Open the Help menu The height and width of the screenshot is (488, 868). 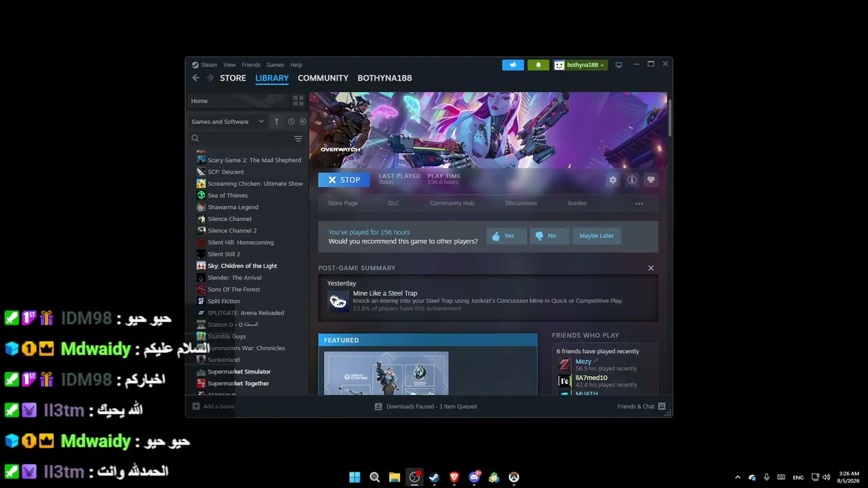(296, 65)
